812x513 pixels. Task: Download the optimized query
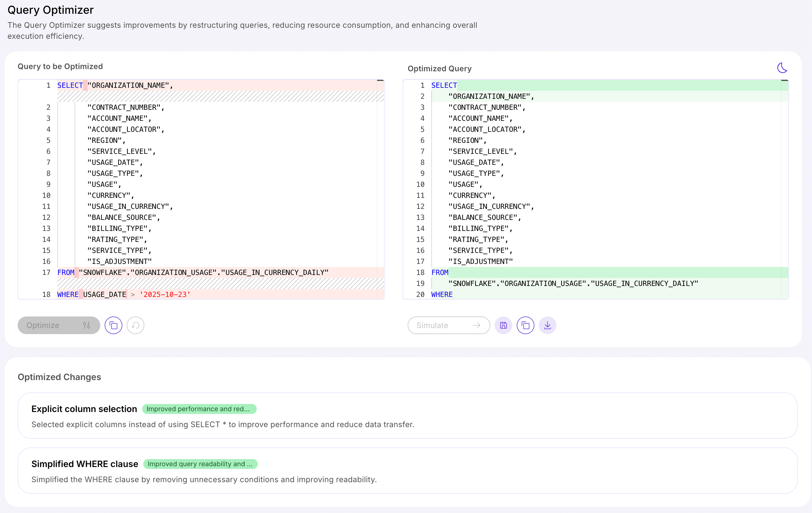coord(548,325)
